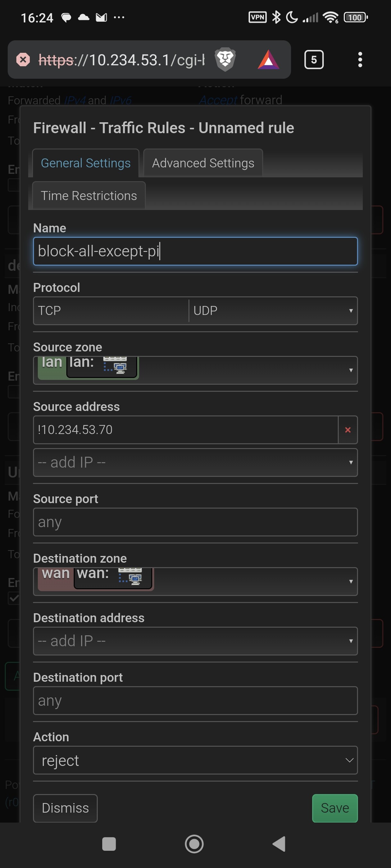
Task: Save the firewall traffic rule
Action: (334, 808)
